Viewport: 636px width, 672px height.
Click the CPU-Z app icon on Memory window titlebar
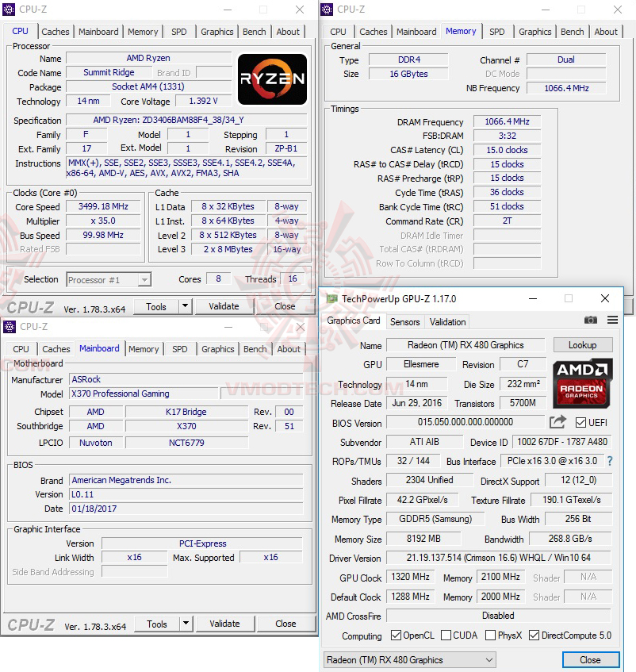tap(325, 9)
